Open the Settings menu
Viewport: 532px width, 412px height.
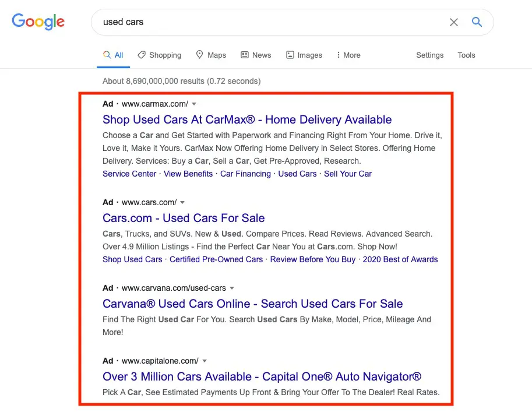(x=429, y=55)
